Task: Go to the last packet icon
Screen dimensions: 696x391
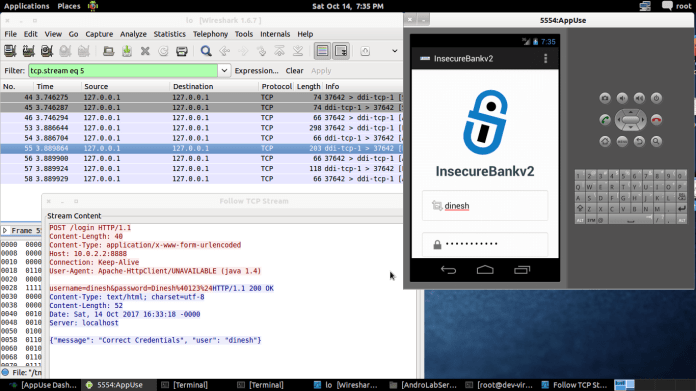Action: (x=298, y=51)
